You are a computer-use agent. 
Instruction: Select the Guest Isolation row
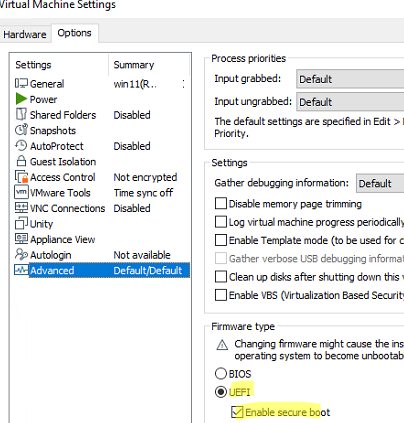(x=102, y=161)
